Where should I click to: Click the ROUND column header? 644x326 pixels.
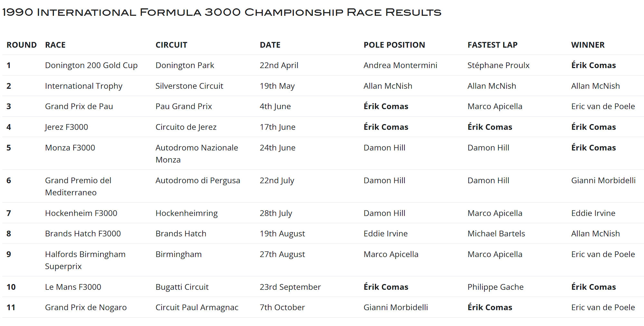click(22, 45)
